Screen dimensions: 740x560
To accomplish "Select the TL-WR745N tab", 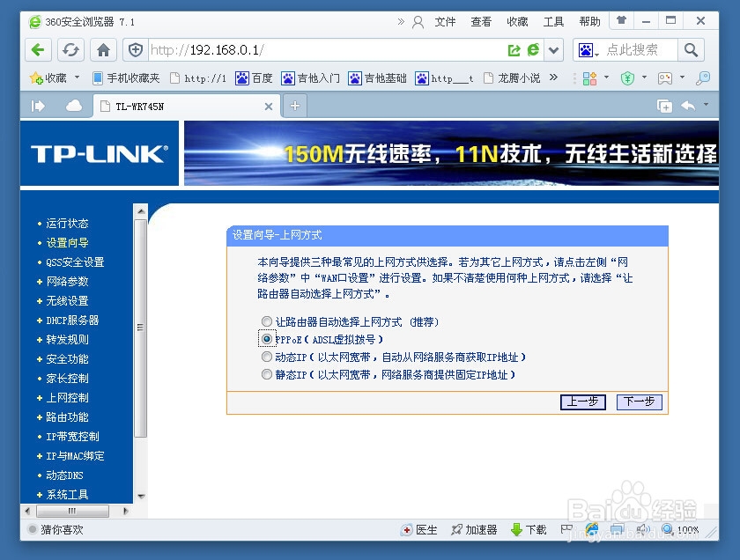I will point(187,107).
